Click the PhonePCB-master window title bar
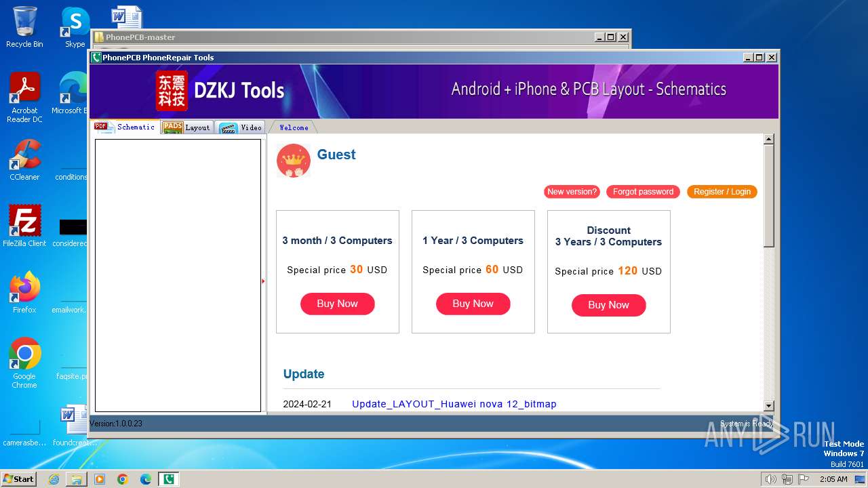Viewport: 868px width, 488px height. pyautogui.click(x=360, y=37)
